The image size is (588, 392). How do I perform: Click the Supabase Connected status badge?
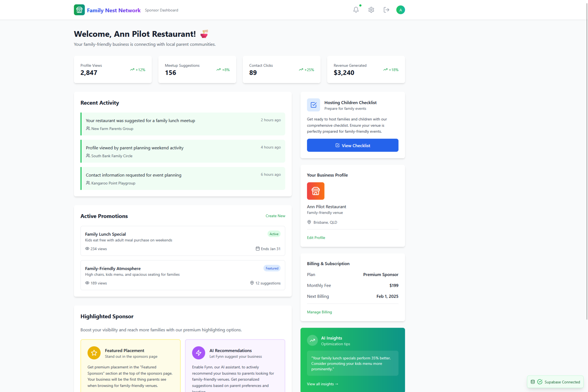[555, 382]
